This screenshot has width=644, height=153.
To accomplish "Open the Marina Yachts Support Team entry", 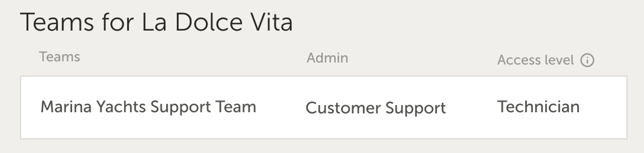I will tap(148, 107).
